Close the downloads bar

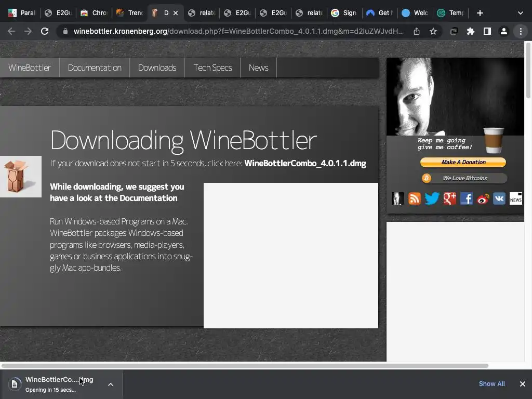coord(523,384)
